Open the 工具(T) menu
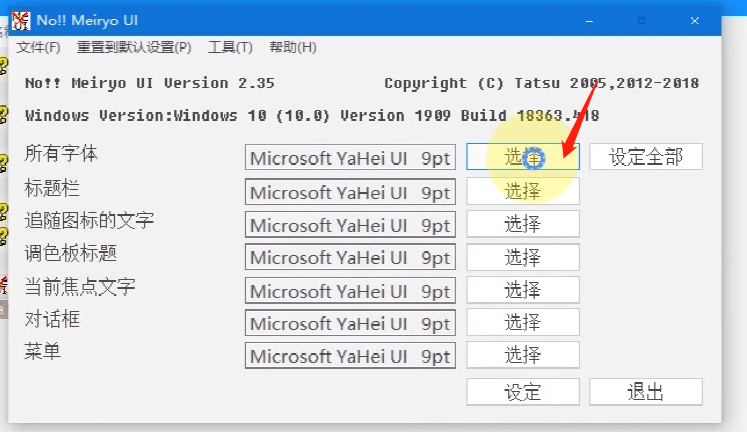This screenshot has width=747, height=432. point(230,48)
